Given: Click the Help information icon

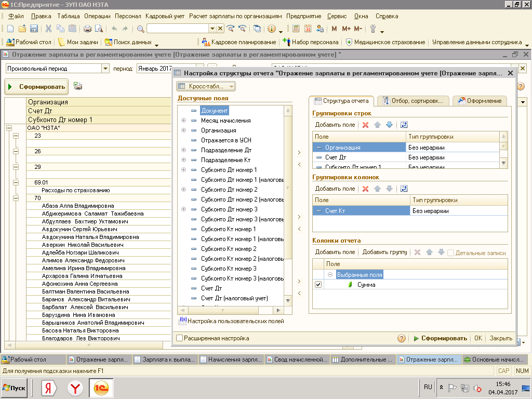Looking at the screenshot, I should [x=271, y=29].
